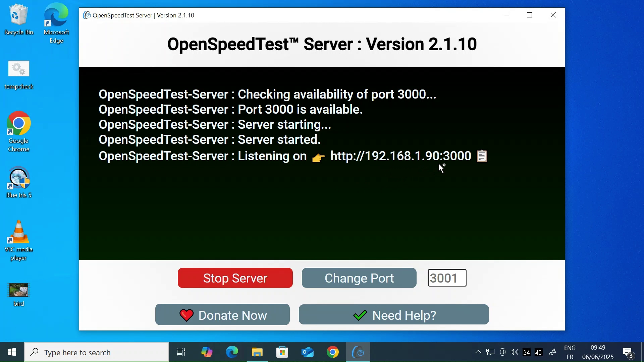Open the Windows Ink Workspace pen icon
Viewport: 644px width, 362px height.
pyautogui.click(x=553, y=352)
